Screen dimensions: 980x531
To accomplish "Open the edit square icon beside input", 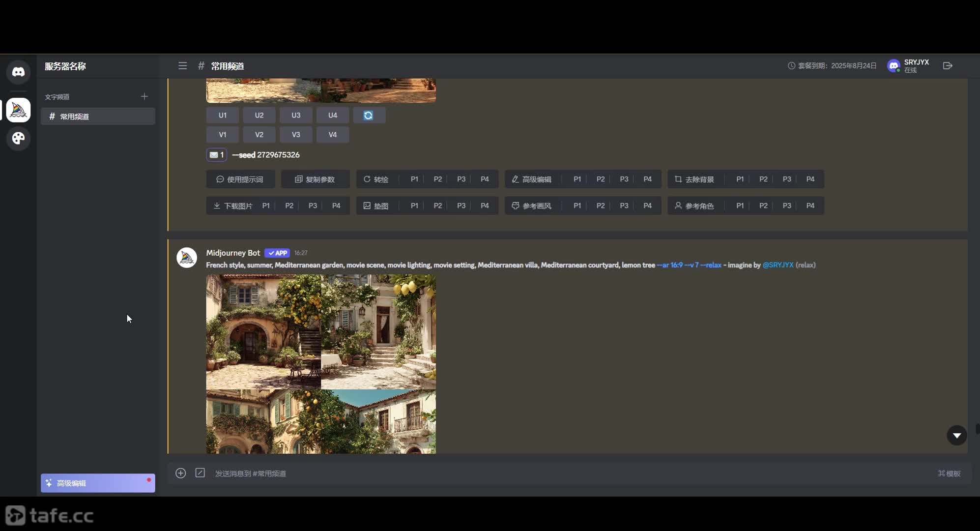I will point(200,473).
